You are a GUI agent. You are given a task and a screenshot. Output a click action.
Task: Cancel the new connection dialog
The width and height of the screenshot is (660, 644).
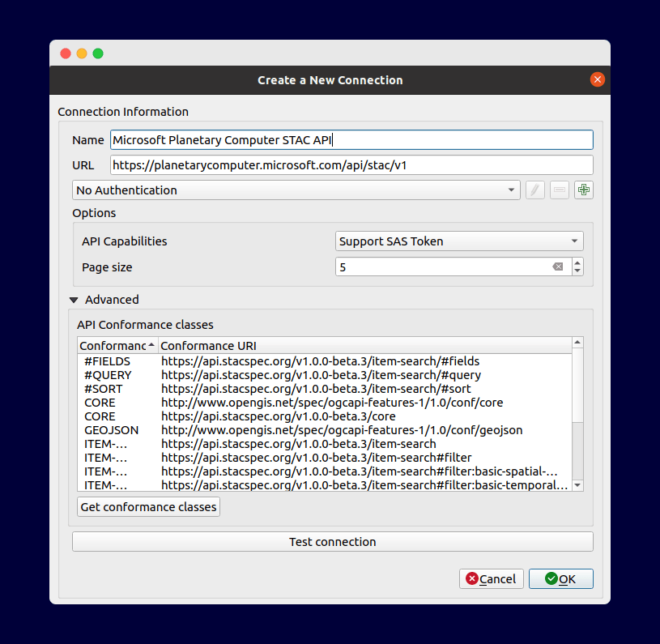click(x=491, y=578)
